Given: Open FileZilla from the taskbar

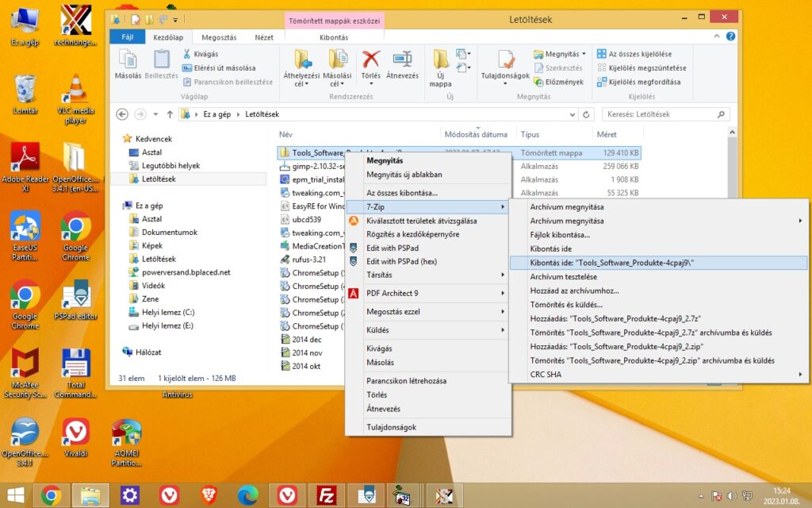Looking at the screenshot, I should coord(326,495).
